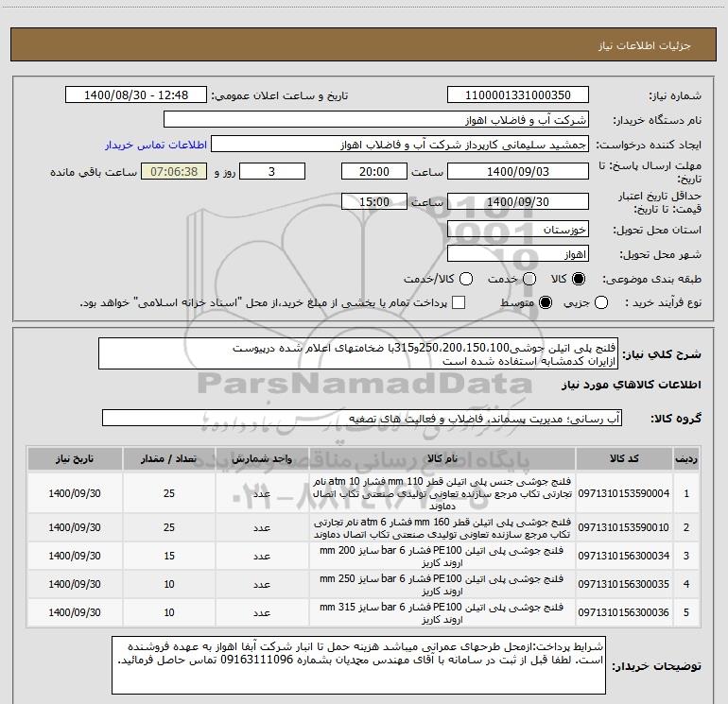Click the item name with قطر 110 mm
This screenshot has height=704, width=728.
(x=442, y=493)
